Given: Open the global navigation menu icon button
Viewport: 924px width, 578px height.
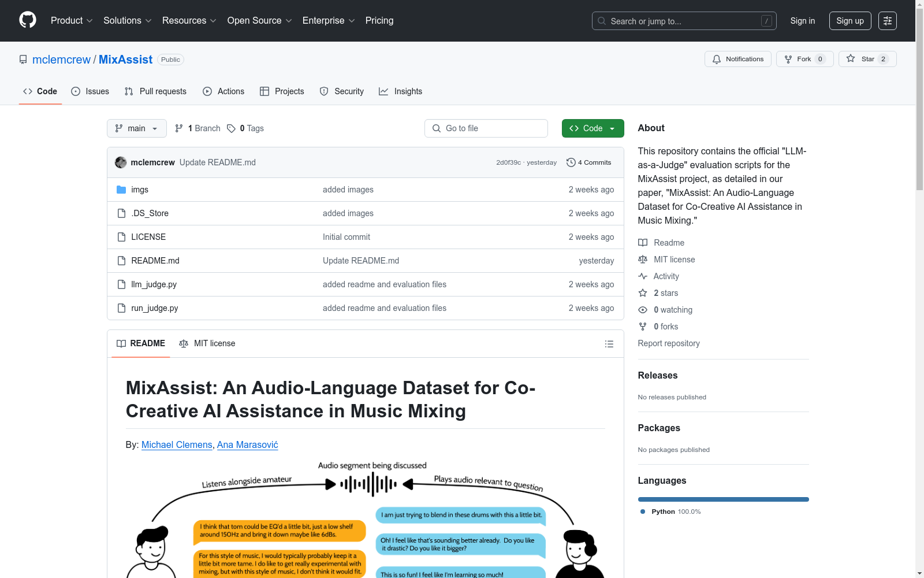Looking at the screenshot, I should coord(888,21).
